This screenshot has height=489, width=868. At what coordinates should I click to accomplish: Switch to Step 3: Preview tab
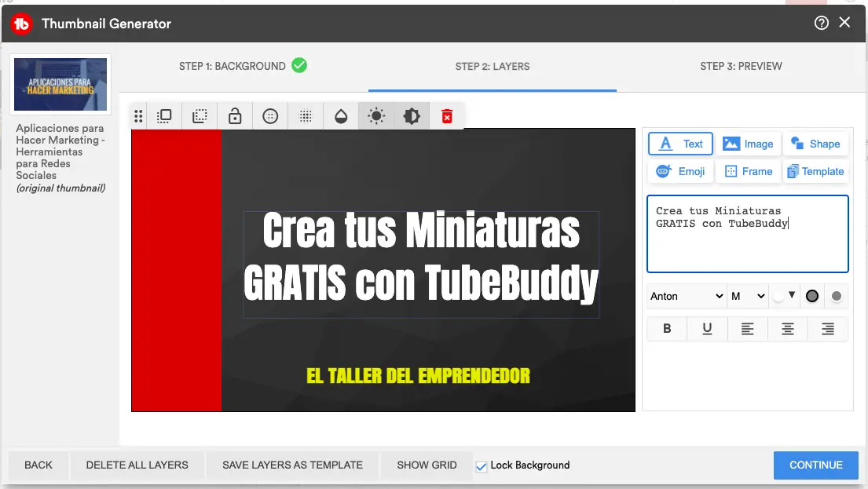click(741, 67)
